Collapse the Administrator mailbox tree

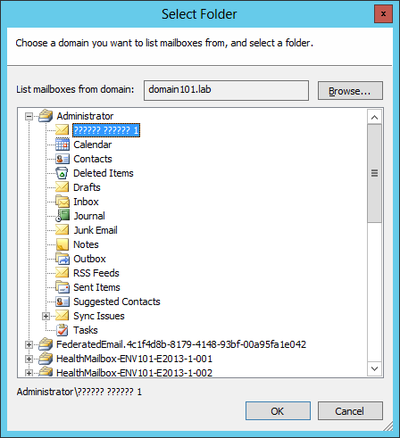pyautogui.click(x=29, y=116)
